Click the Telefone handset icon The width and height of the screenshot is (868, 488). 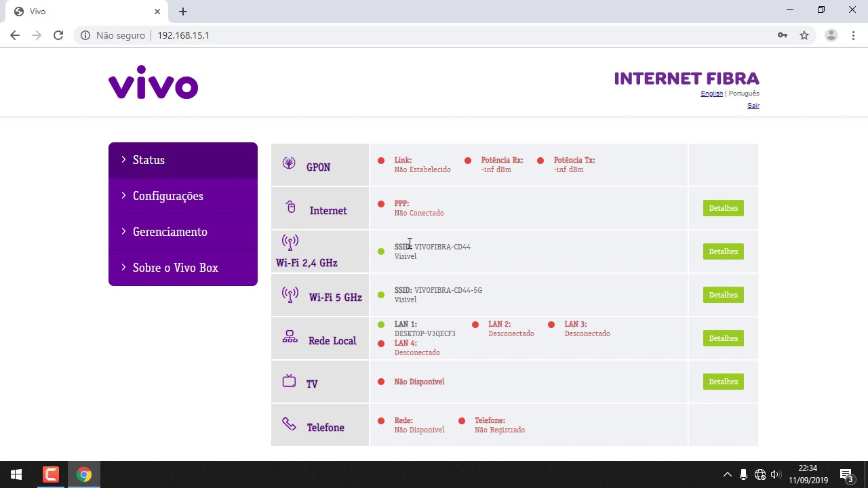[289, 424]
